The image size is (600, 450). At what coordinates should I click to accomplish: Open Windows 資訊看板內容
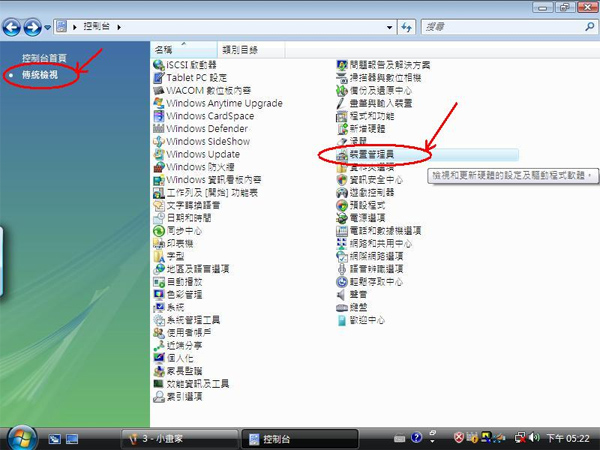[x=207, y=180]
